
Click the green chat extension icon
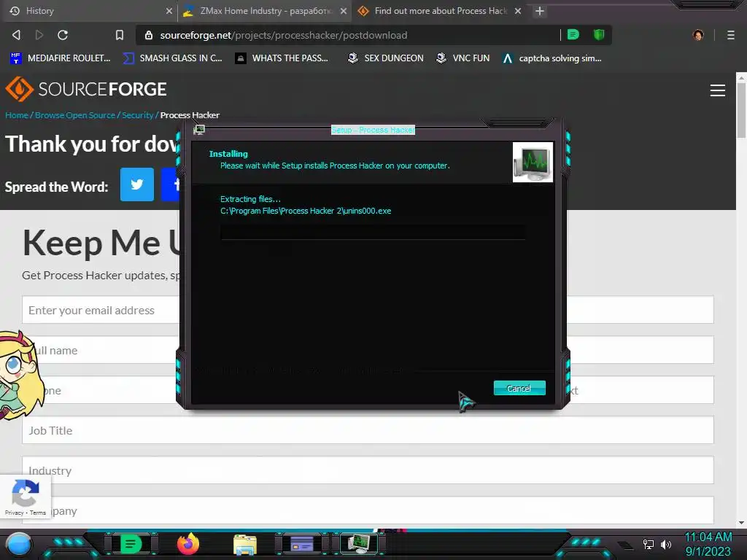[573, 34]
